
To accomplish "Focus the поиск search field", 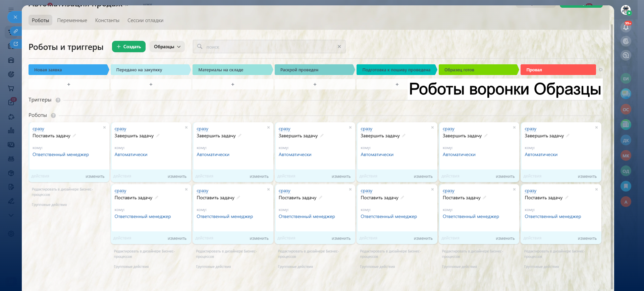I will point(269,47).
